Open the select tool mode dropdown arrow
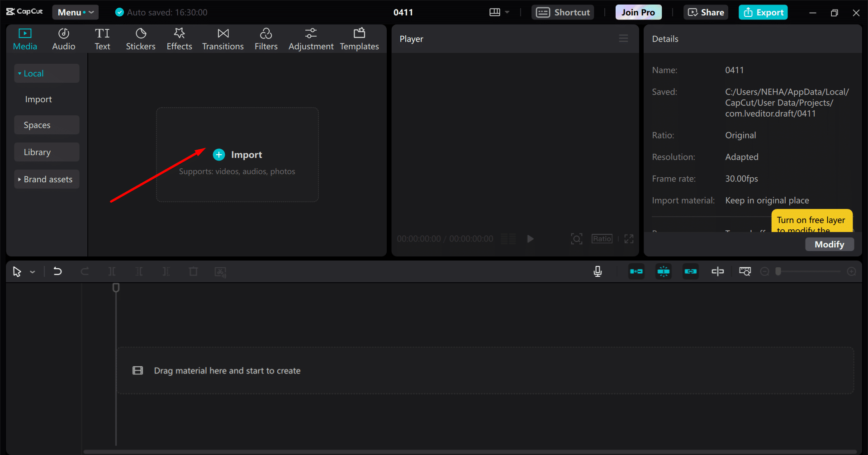 tap(33, 272)
